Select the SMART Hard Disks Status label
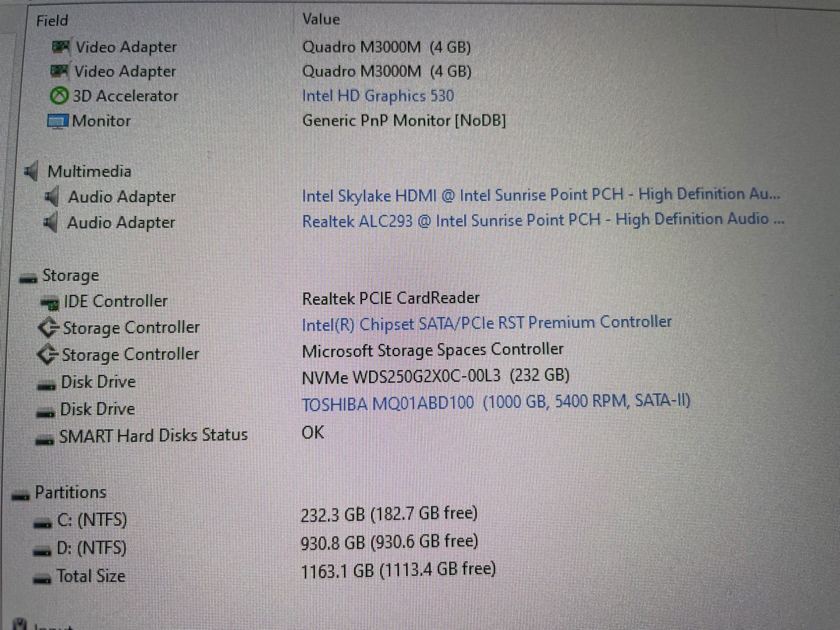Viewport: 840px width, 630px height. pos(153,436)
